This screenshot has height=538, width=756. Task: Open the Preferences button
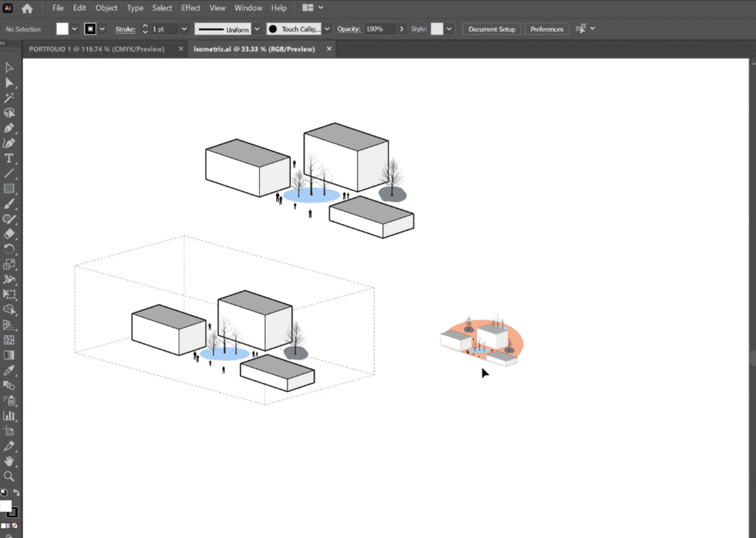tap(547, 29)
